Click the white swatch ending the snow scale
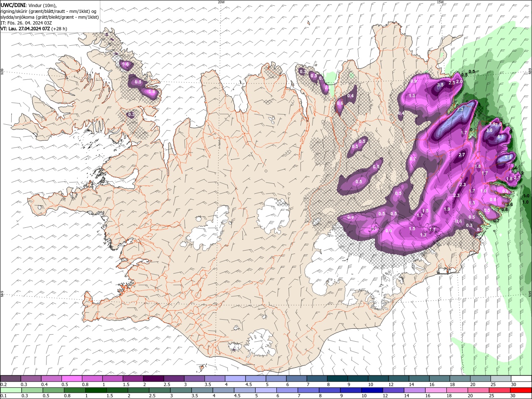Image resolution: width=532 pixels, height=399 pixels. pyautogui.click(x=521, y=379)
